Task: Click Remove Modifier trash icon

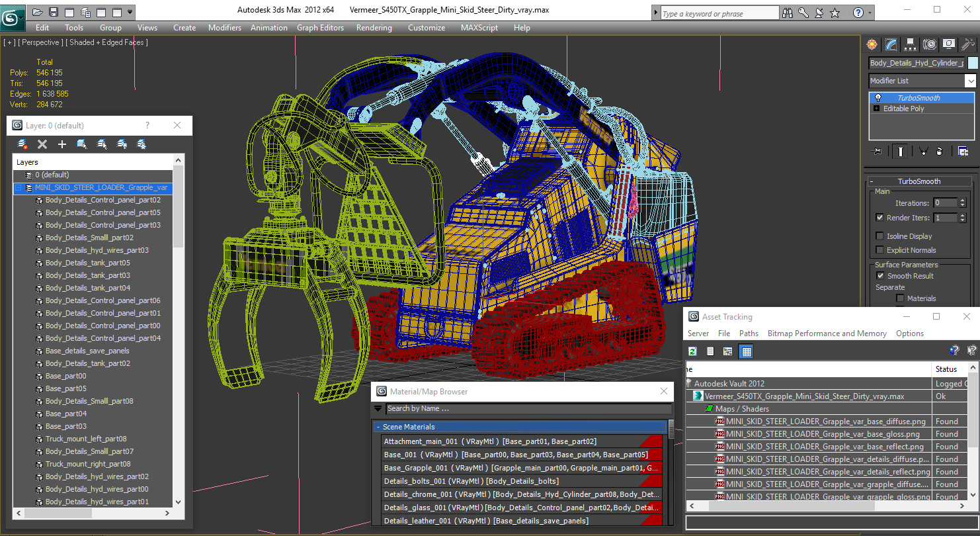Action: (940, 152)
